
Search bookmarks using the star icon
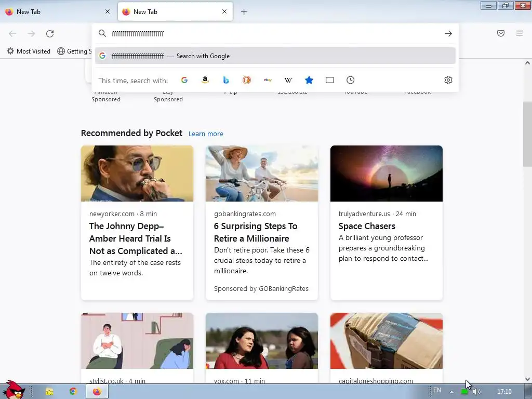[309, 80]
